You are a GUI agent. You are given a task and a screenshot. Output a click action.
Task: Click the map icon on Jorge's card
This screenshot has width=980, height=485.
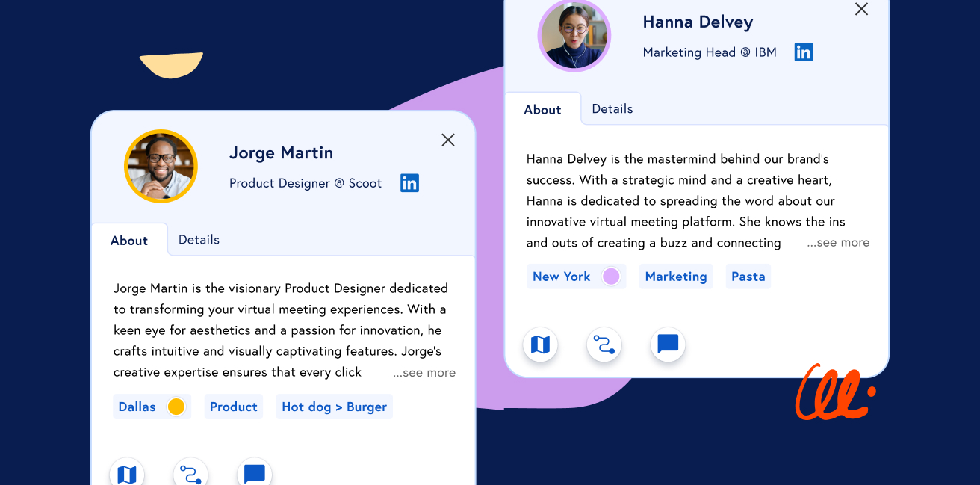click(x=127, y=474)
